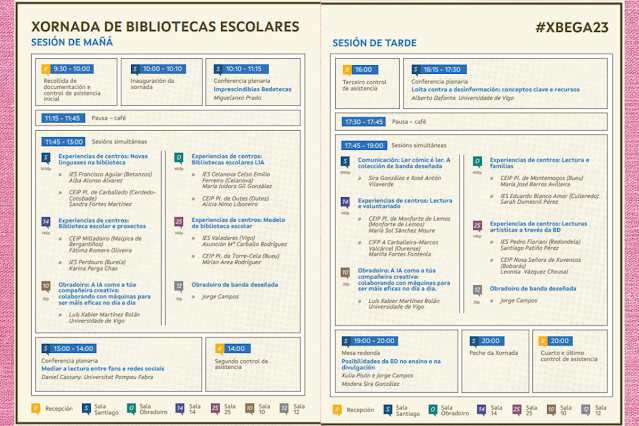The image size is (639, 426).
Task: Click the room 14 icon beside 'Biblioteca escolar e proxectos'
Action: [x=46, y=222]
